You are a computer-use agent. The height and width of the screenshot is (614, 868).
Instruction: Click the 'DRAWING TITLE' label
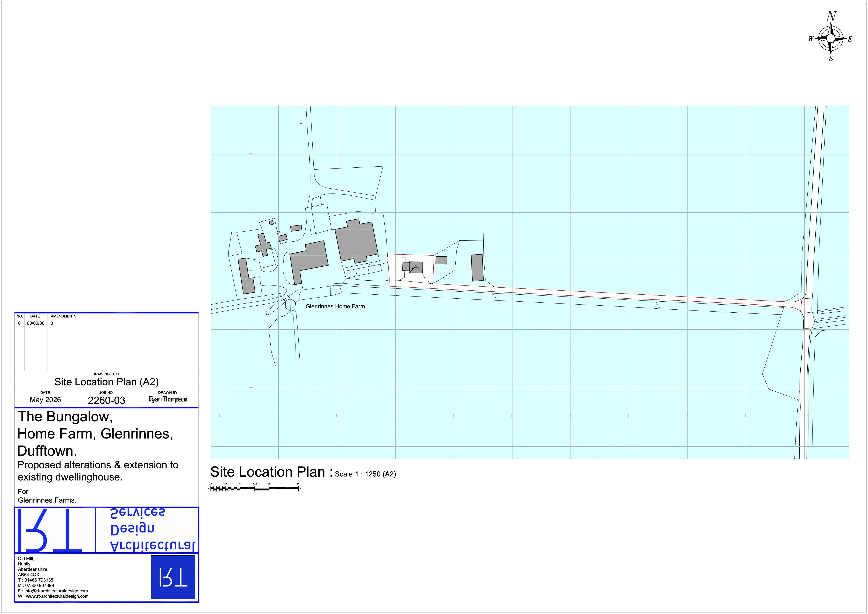coord(106,374)
